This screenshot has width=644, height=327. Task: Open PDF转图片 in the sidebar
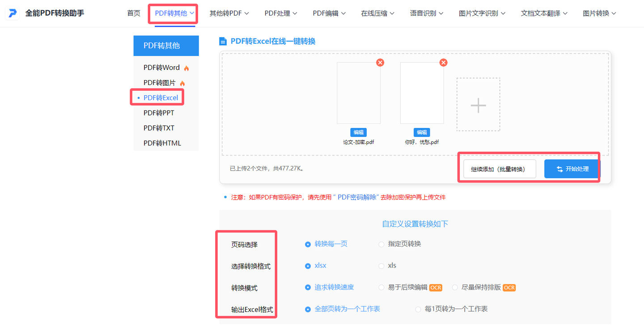point(160,83)
